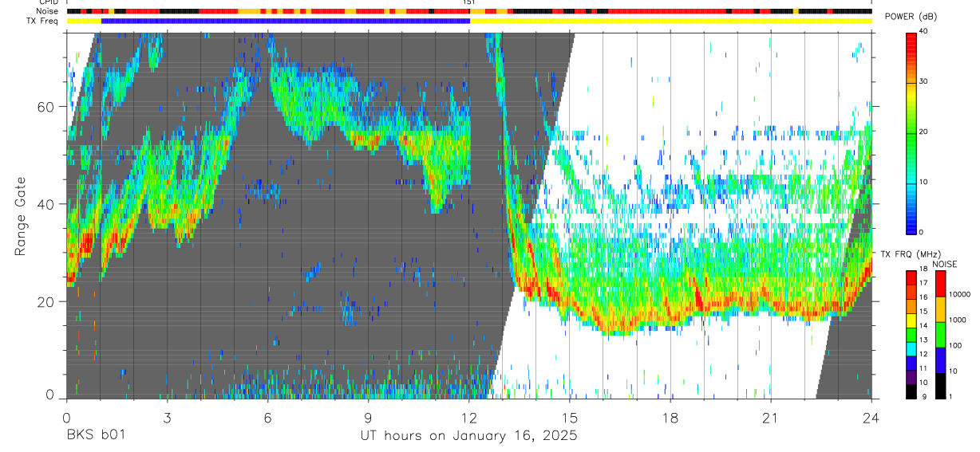Viewport: 980px width, 452px height.
Task: Click the "14" label on the TX FRQ colorbar
Action: (x=923, y=326)
